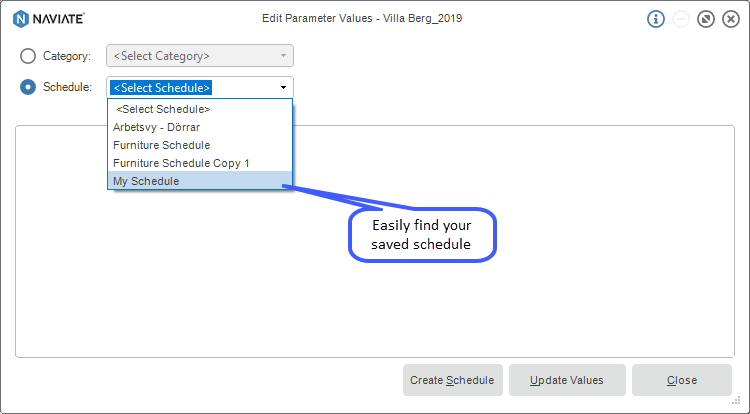The width and height of the screenshot is (750, 414).
Task: Select the Schedule radio button
Action: [28, 87]
